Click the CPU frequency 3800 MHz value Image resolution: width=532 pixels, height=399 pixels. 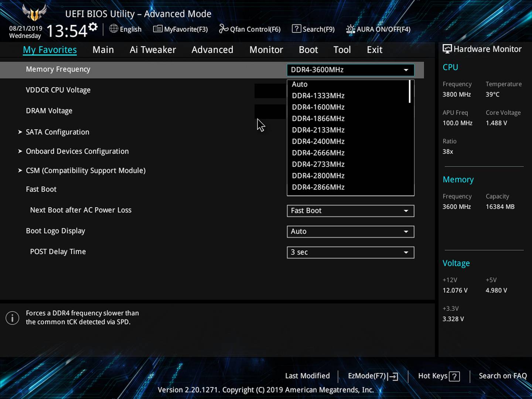457,94
